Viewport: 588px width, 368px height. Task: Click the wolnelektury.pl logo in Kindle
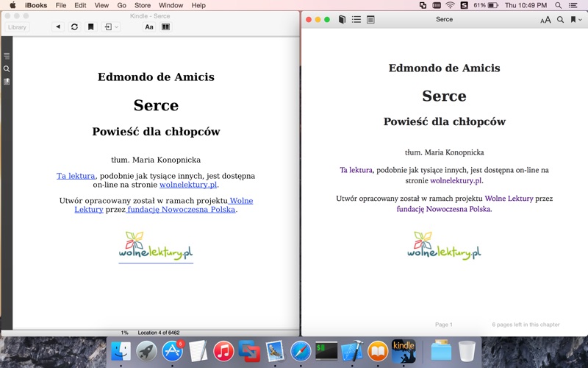(x=156, y=247)
